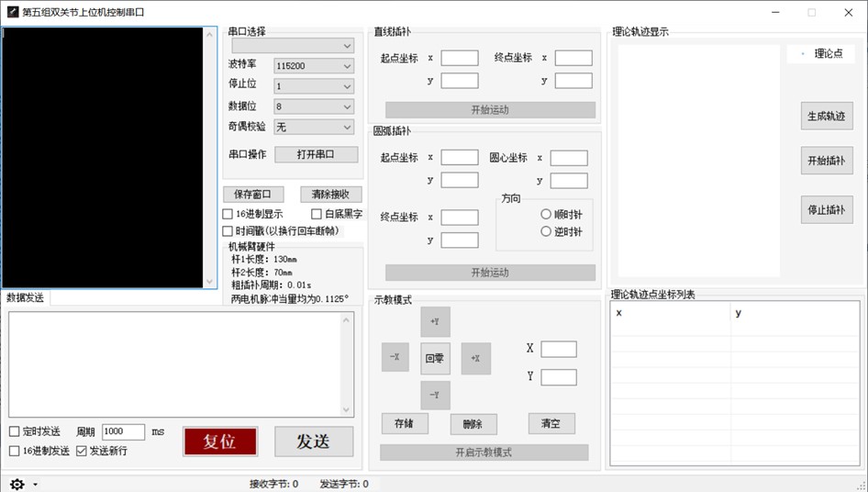
Task: Click the line interpolation start y field
Action: tap(460, 81)
